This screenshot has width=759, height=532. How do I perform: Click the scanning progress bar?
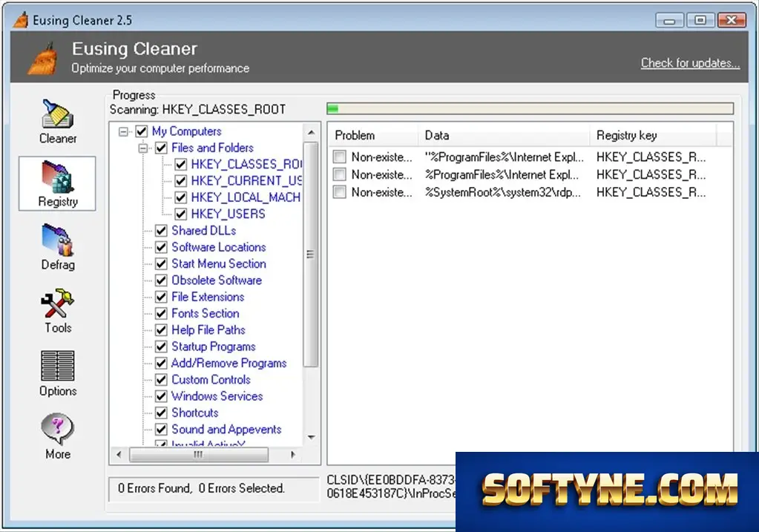530,108
